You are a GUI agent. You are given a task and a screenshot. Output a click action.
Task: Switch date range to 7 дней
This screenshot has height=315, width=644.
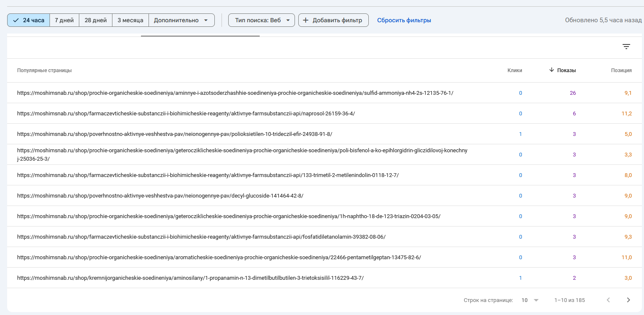click(x=64, y=20)
